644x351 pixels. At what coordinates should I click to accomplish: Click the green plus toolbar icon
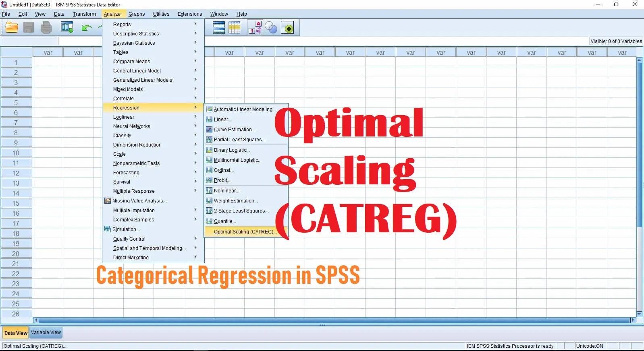point(287,28)
